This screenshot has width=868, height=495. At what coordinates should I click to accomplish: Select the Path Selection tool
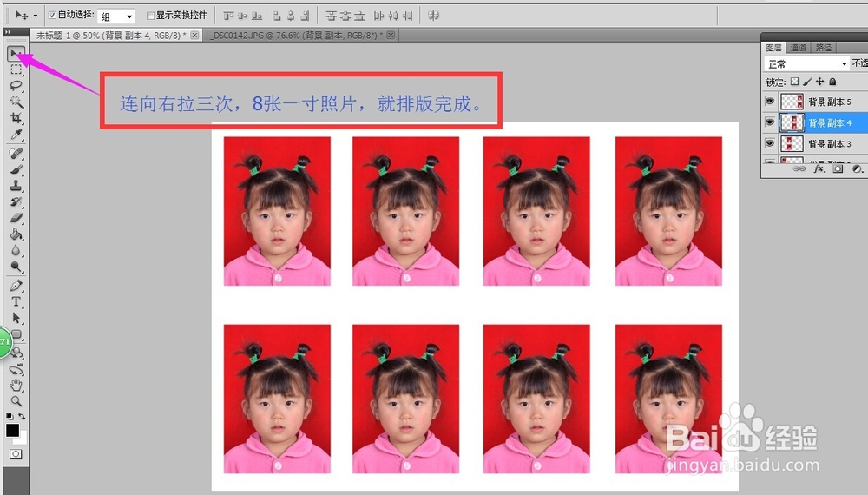pyautogui.click(x=16, y=318)
